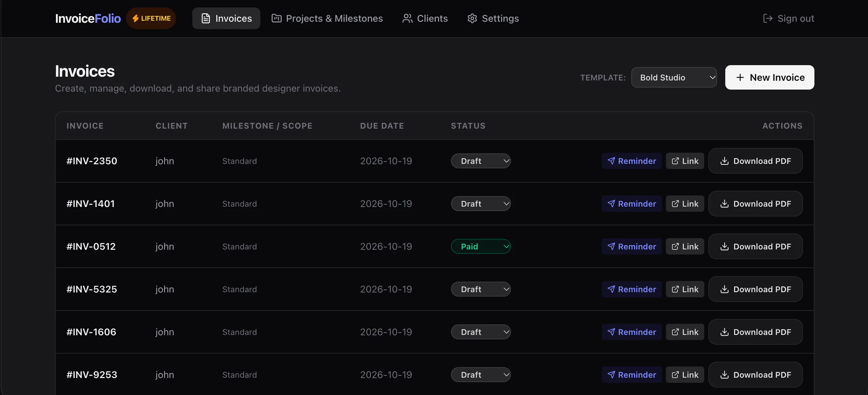Image resolution: width=868 pixels, height=395 pixels.
Task: Open share link for #INV-0512
Action: coord(685,246)
